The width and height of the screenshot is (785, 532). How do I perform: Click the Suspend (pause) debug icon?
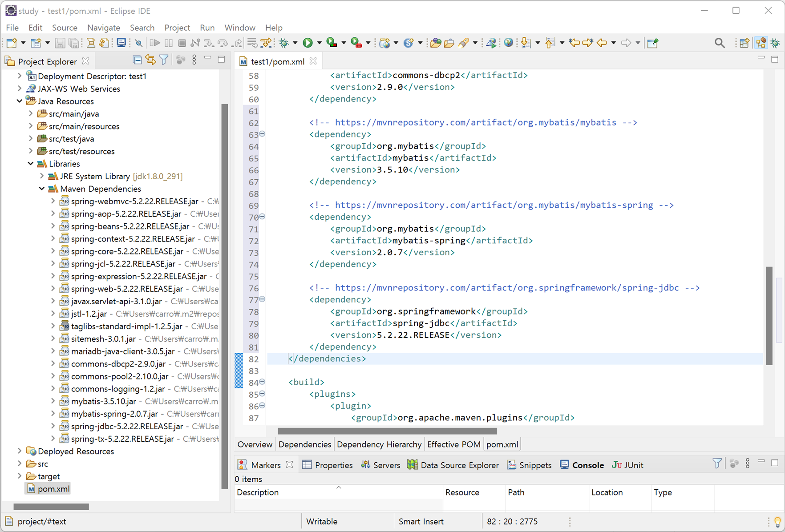pyautogui.click(x=169, y=43)
